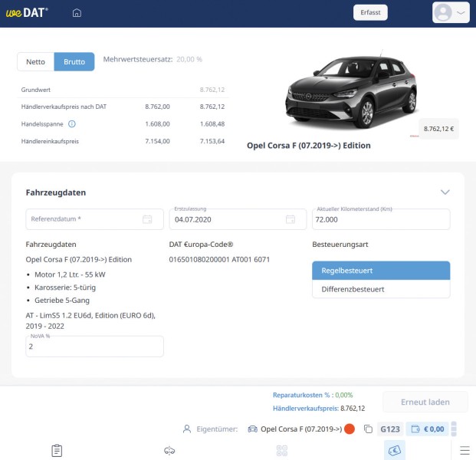This screenshot has width=476, height=460.
Task: Click the Opel Corsa vehicle image
Action: pos(352,90)
